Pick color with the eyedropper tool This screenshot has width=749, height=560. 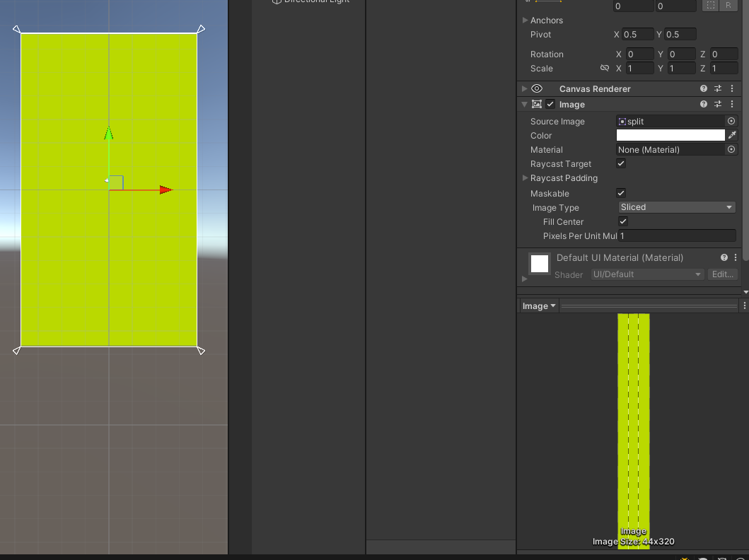[x=732, y=136]
